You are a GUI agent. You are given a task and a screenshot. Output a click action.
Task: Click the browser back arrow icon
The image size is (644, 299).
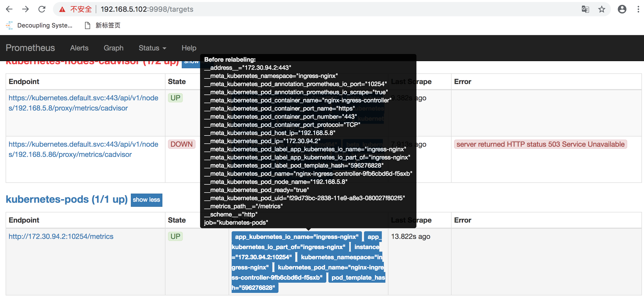(9, 9)
